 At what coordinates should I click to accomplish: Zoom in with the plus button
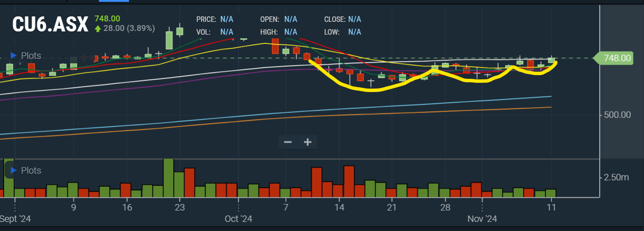tap(308, 142)
